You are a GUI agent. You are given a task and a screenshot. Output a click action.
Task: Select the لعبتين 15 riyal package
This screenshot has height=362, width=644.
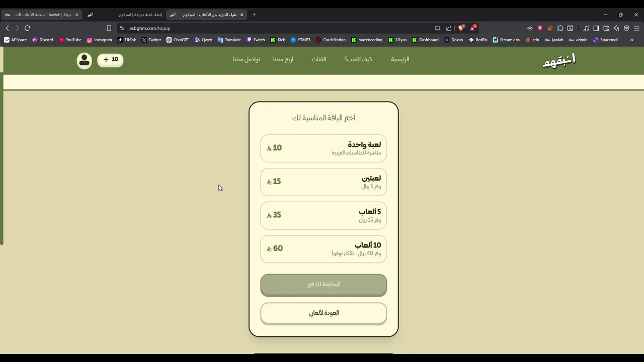tap(324, 182)
